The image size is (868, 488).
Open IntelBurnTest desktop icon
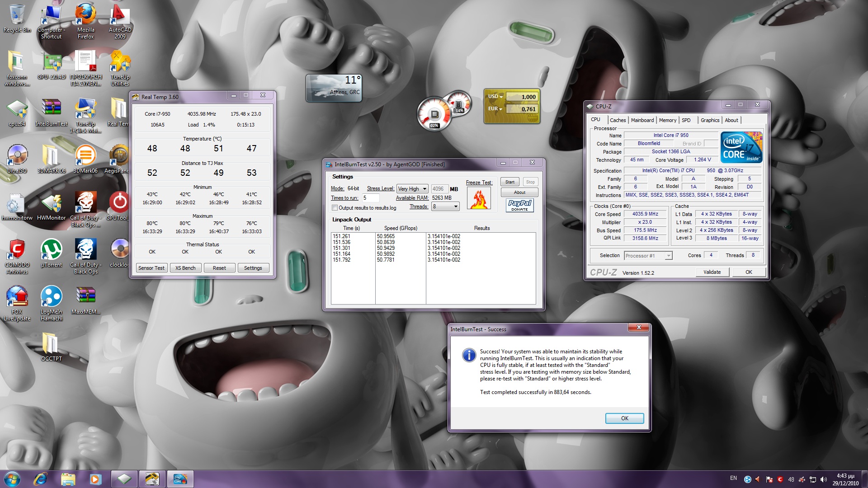(52, 113)
